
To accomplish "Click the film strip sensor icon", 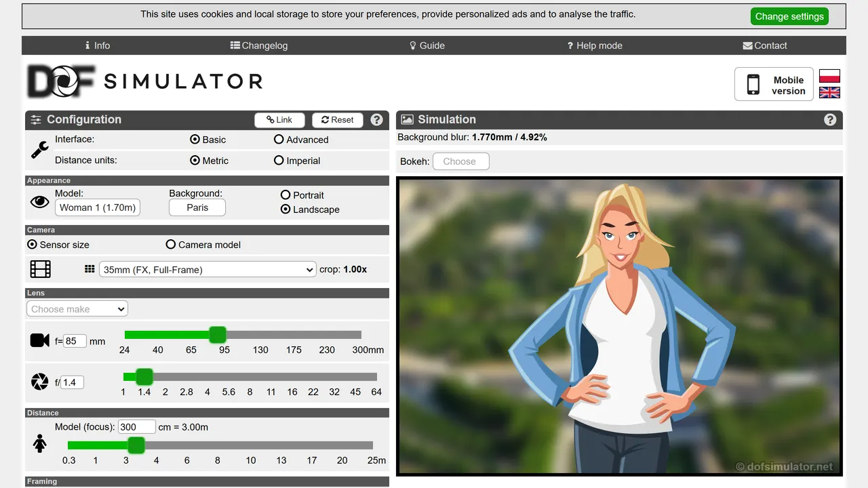I will 41,269.
